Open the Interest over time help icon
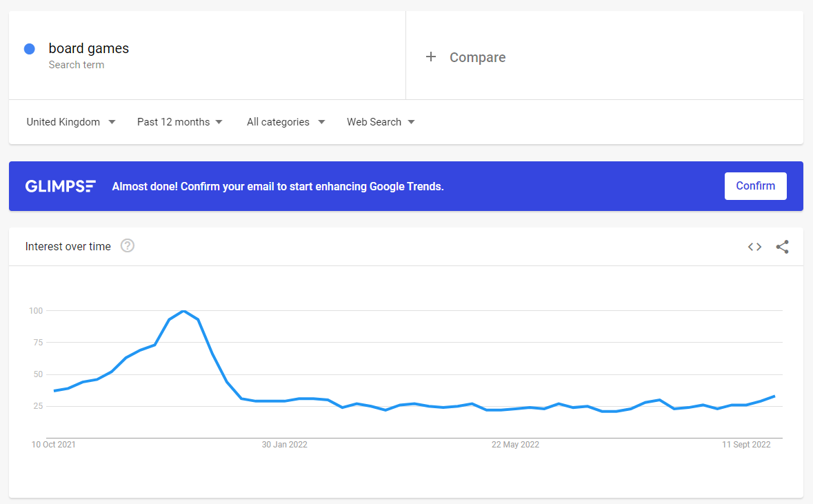The height and width of the screenshot is (504, 813). tap(128, 246)
